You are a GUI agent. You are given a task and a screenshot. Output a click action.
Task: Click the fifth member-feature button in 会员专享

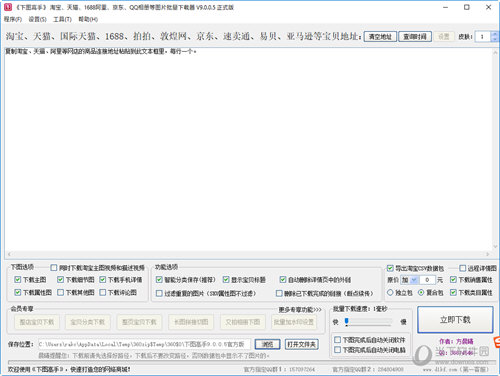tap(243, 322)
